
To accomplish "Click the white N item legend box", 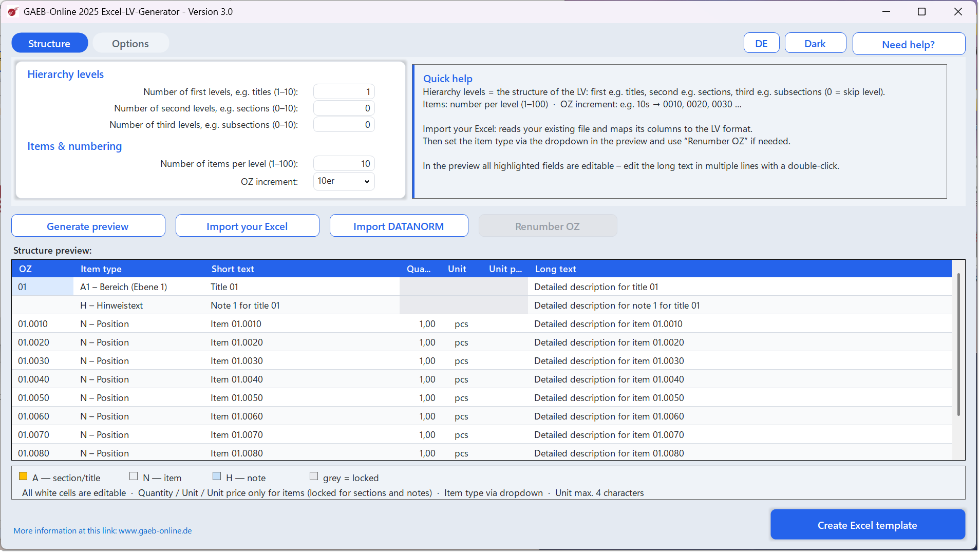I will [134, 476].
